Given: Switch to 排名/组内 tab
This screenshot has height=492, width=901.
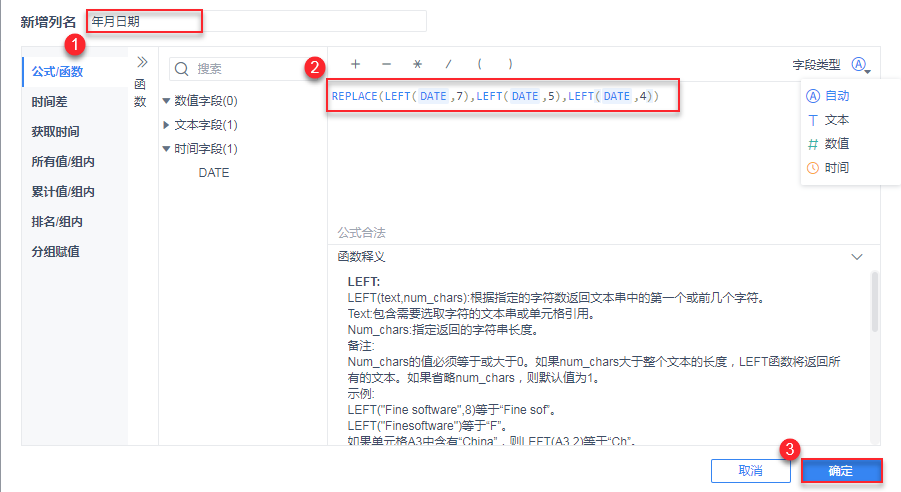Looking at the screenshot, I should [x=75, y=221].
